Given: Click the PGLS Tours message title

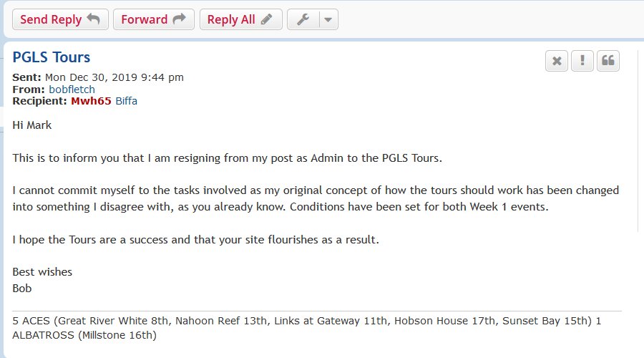Looking at the screenshot, I should pyautogui.click(x=52, y=58).
